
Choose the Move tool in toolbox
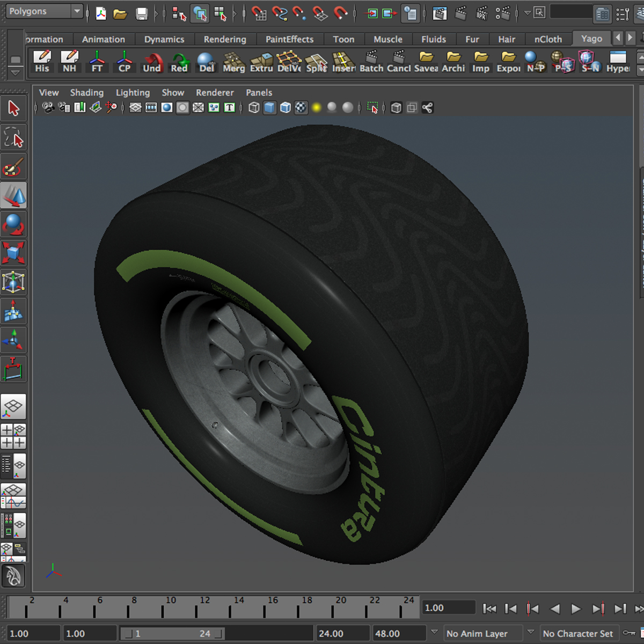13,195
